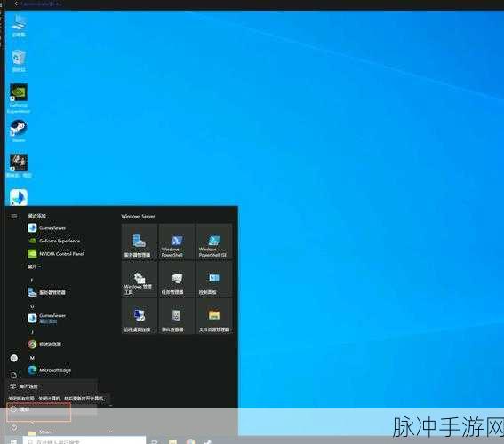This screenshot has width=504, height=444.
Task: Open GameViewer in the G app group
Action: tap(47, 318)
